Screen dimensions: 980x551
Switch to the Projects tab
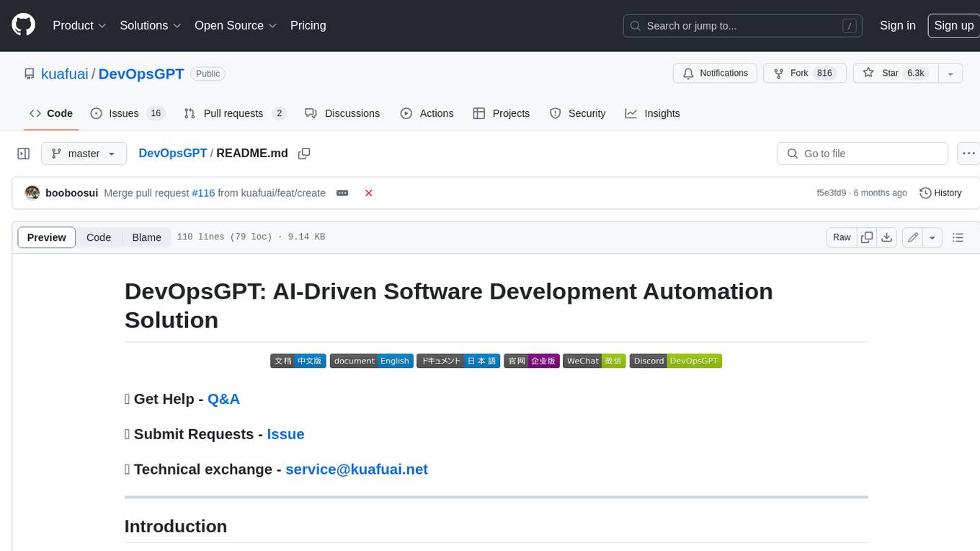(502, 113)
